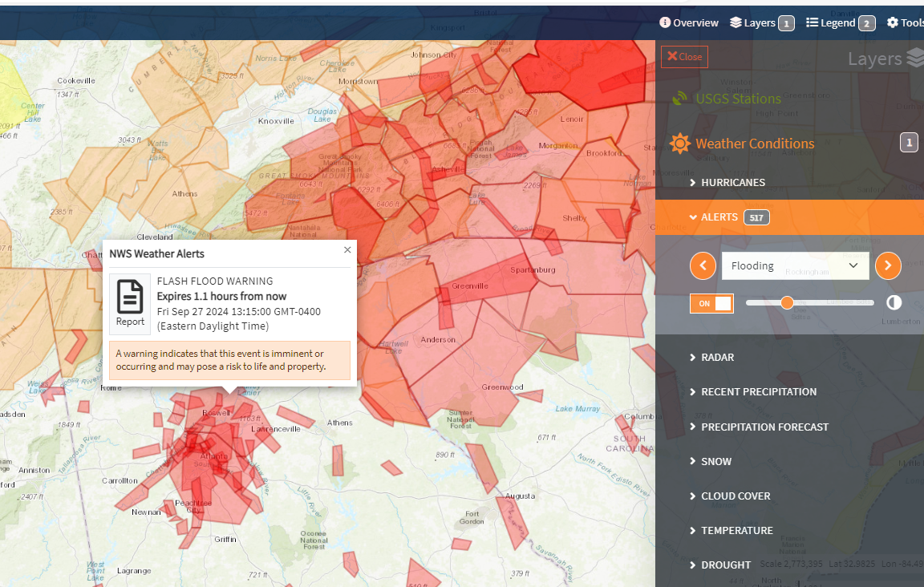
Task: Toggle the Weather Conditions layer count badge
Action: click(909, 142)
